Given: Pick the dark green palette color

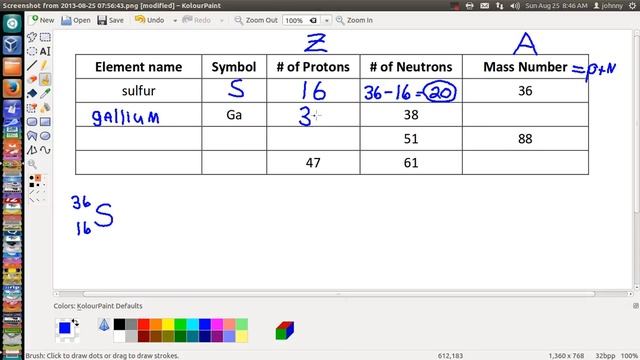Looking at the screenshot, I should coord(180,336).
